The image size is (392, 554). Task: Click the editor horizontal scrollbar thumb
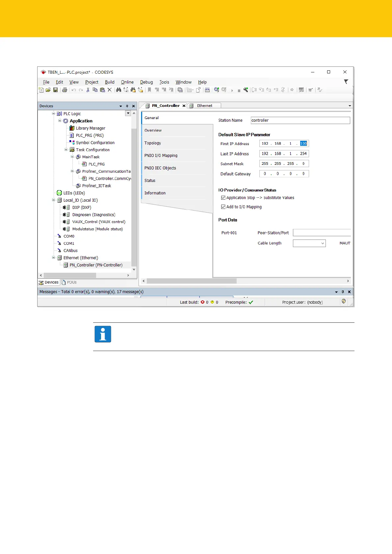click(192, 281)
